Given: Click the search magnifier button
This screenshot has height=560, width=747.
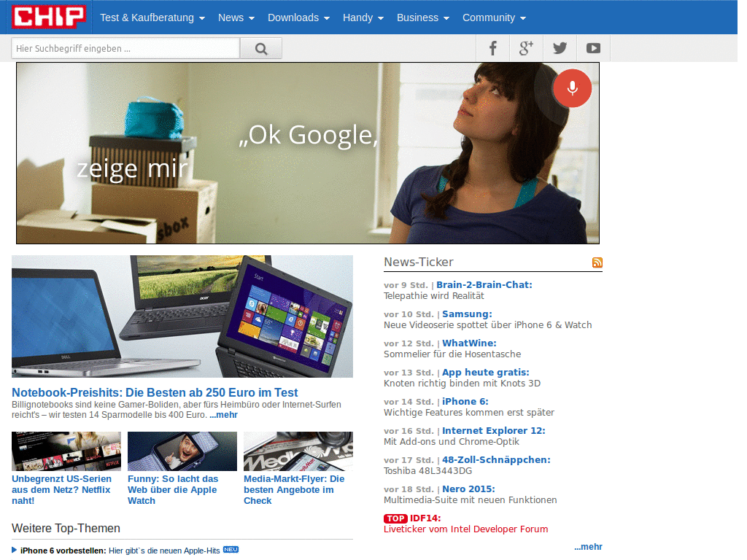Looking at the screenshot, I should coord(261,49).
